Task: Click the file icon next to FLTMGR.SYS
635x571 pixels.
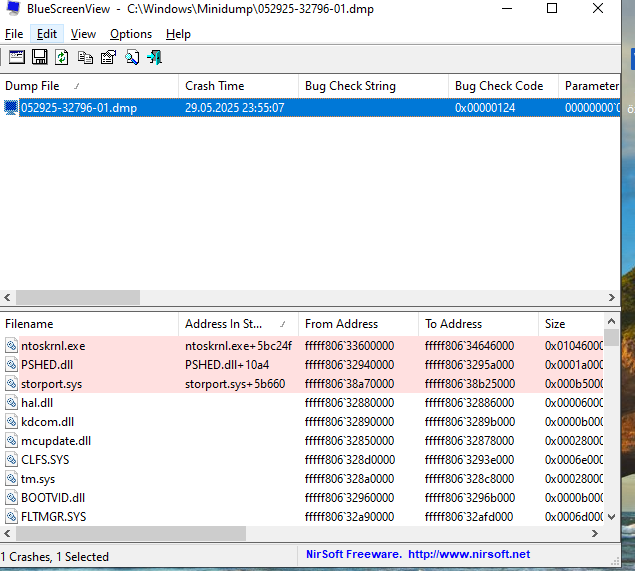Action: (11, 517)
